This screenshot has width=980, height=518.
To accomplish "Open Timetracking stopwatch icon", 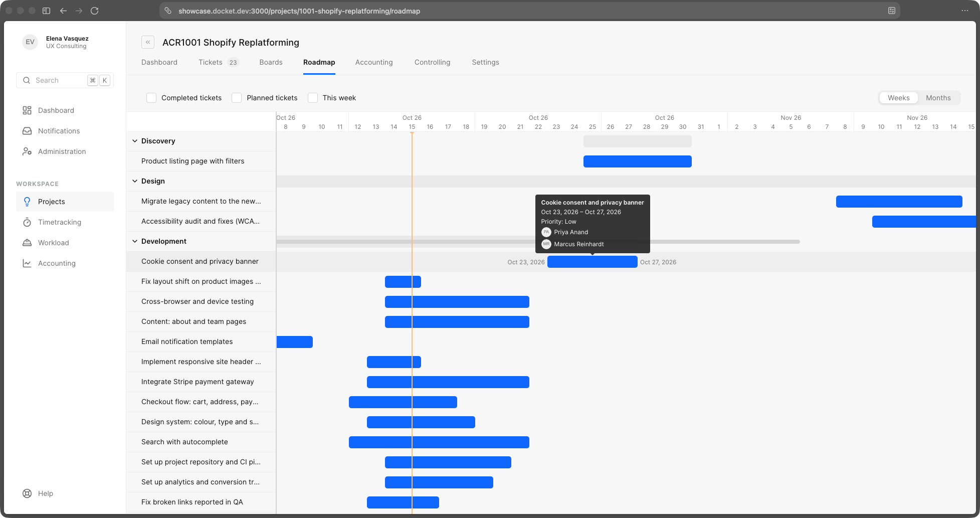I will (x=27, y=222).
